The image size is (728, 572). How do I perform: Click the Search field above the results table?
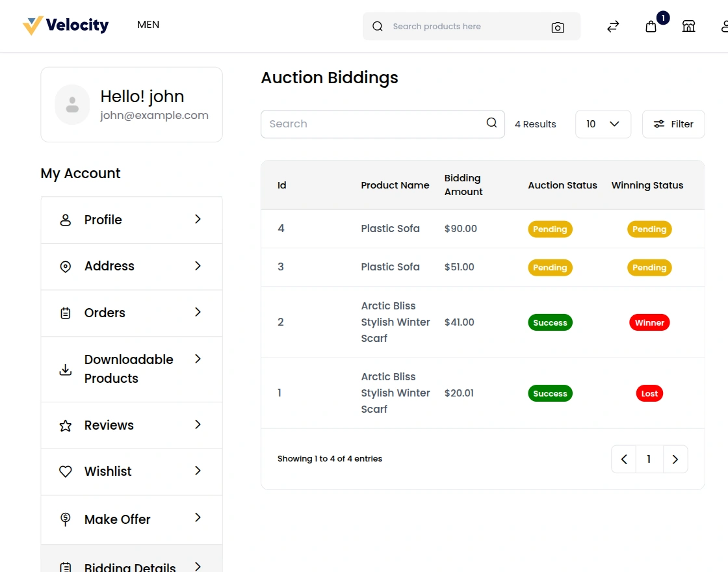[x=364, y=123]
